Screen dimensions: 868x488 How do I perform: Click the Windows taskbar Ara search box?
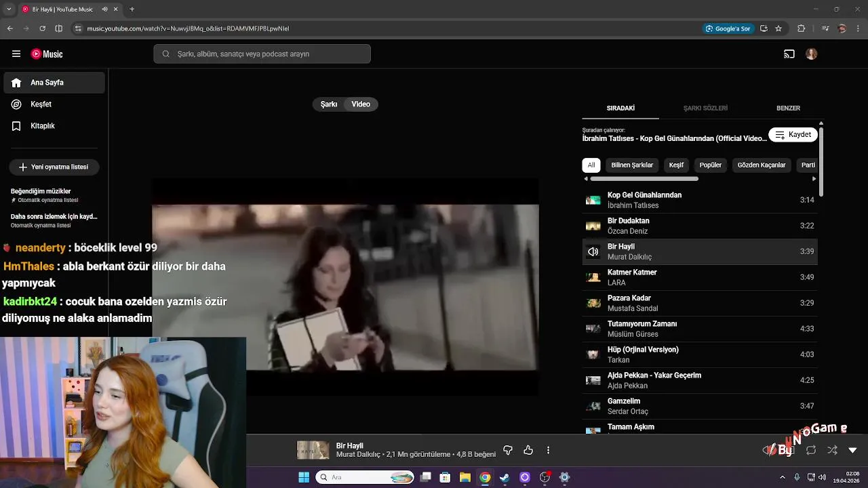click(365, 477)
